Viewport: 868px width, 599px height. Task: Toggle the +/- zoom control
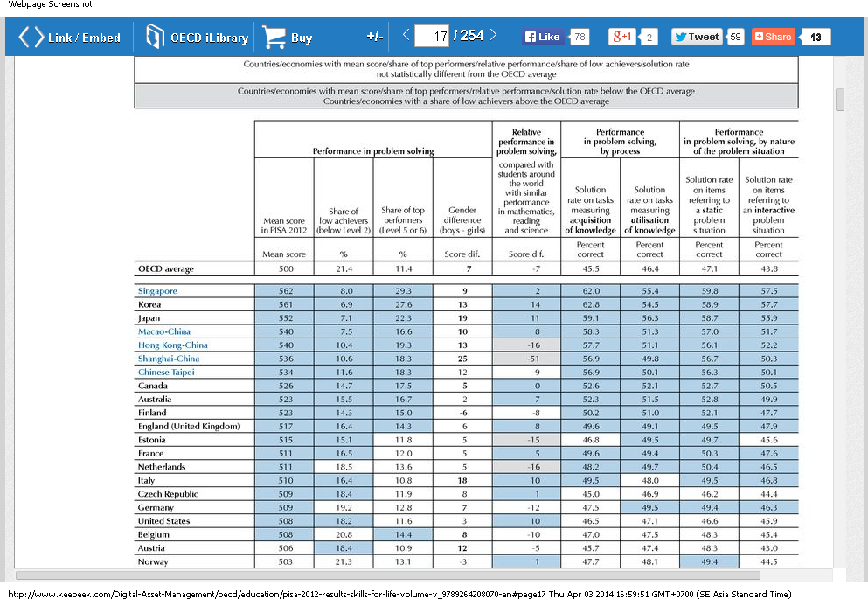374,37
